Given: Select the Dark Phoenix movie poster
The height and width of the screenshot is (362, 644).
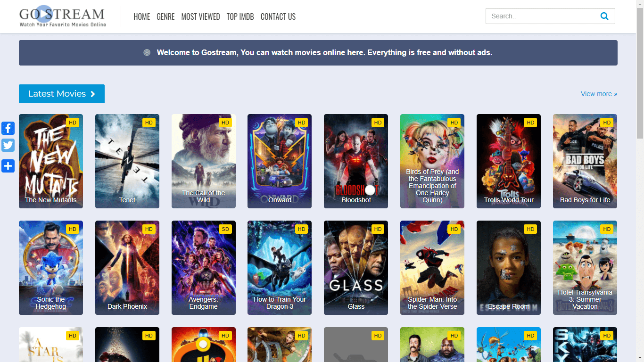Looking at the screenshot, I should [x=127, y=268].
